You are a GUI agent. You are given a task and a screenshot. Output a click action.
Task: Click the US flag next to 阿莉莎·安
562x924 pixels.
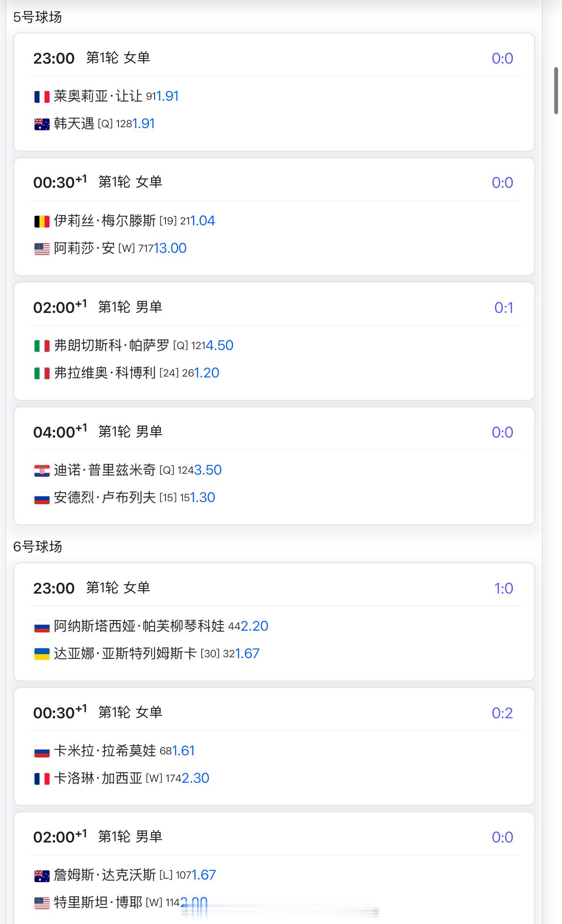(42, 249)
